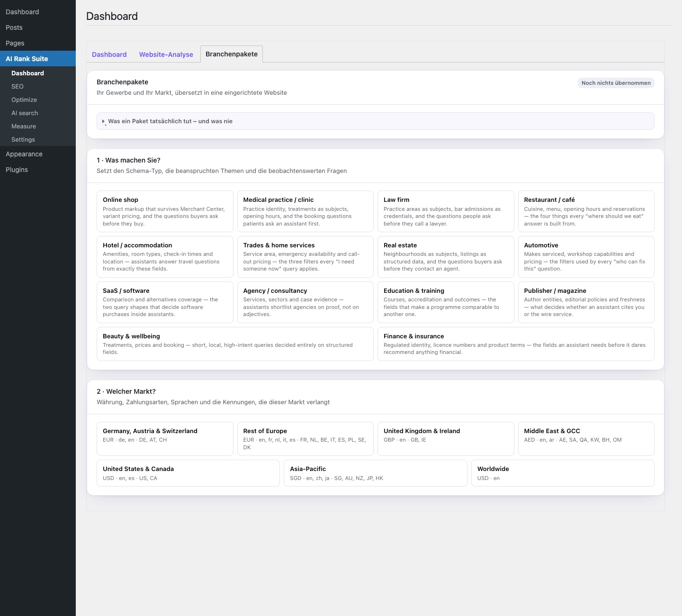
Task: Select United Kingdom & Ireland market
Action: pyautogui.click(x=446, y=439)
